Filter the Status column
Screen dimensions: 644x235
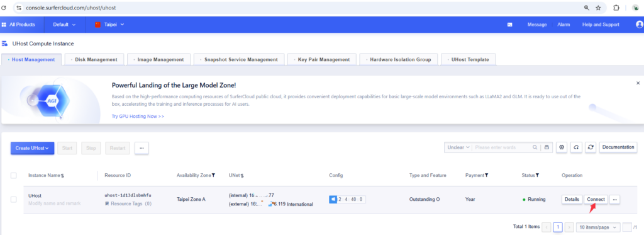537,175
